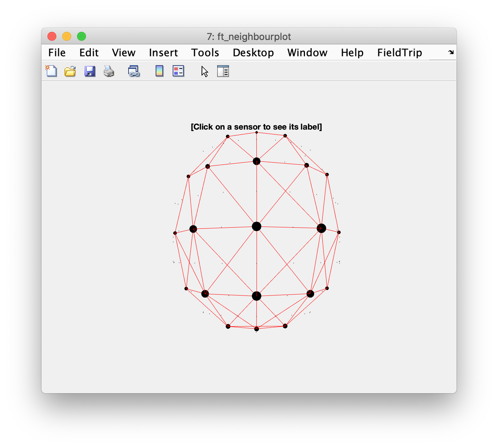Click the dock arrow at menu bar end
Viewport: 498px width, 448px height.
point(451,52)
